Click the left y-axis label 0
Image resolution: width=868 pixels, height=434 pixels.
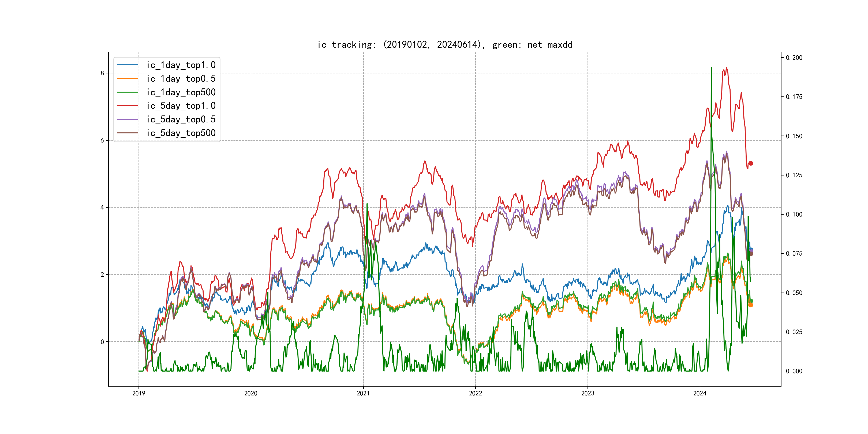coord(102,342)
